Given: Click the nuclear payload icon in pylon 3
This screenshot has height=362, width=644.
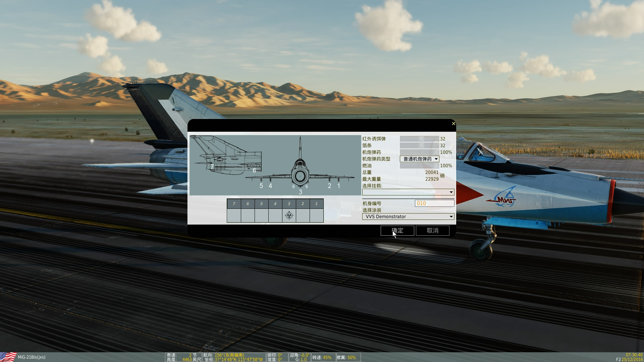Looking at the screenshot, I should [289, 216].
